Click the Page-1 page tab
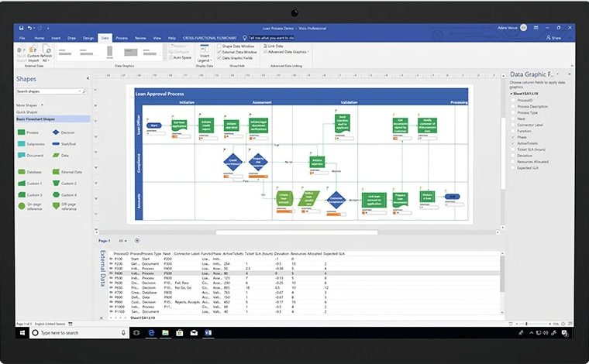Viewport: 589px width, 364px height. click(x=104, y=241)
